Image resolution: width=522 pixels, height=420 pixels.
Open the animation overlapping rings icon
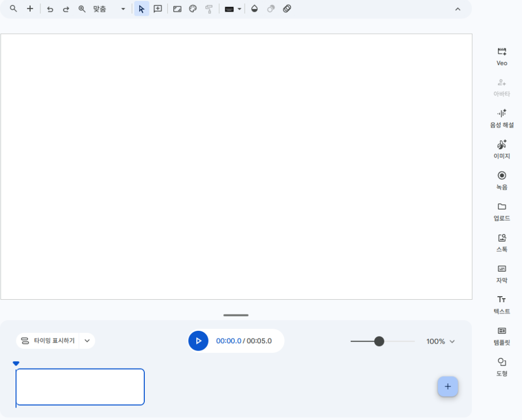[287, 9]
